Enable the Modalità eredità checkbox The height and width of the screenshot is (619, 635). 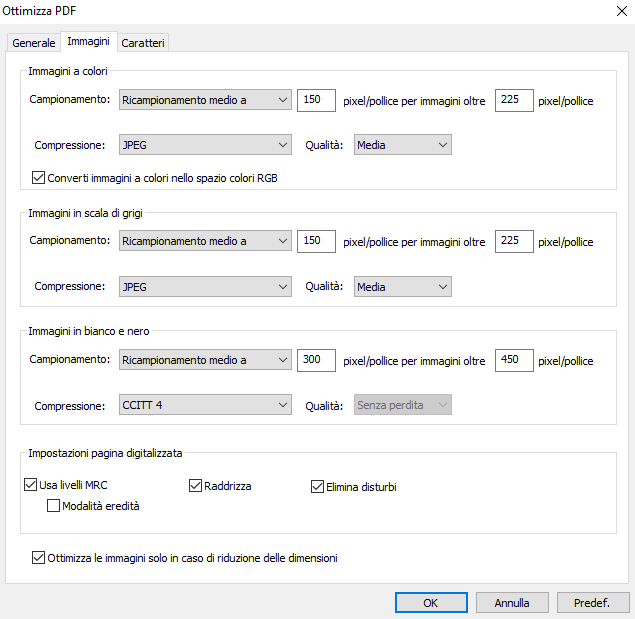tap(53, 506)
